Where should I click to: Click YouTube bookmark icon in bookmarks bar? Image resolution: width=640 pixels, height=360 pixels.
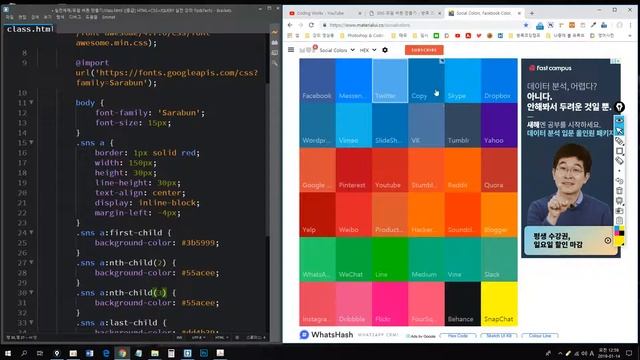457,36
